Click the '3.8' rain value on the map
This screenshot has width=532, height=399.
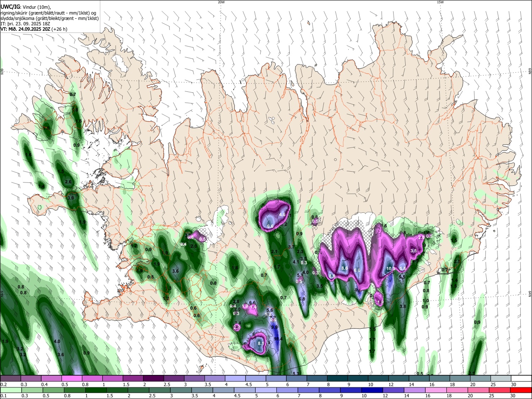[402, 306]
